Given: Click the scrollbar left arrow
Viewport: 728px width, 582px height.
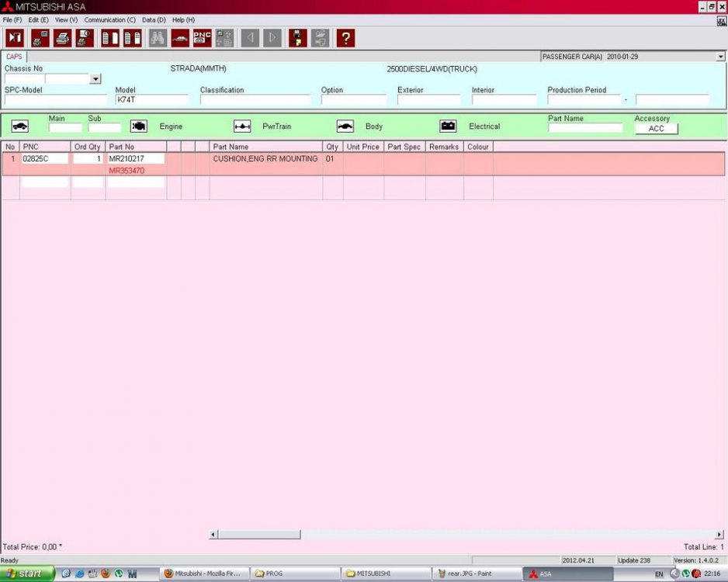Looking at the screenshot, I should 213,535.
